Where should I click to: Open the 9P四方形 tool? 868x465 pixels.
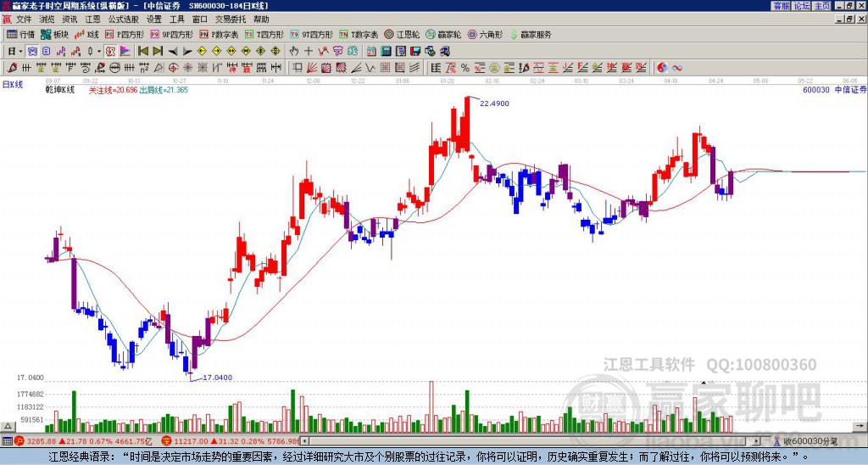[172, 34]
